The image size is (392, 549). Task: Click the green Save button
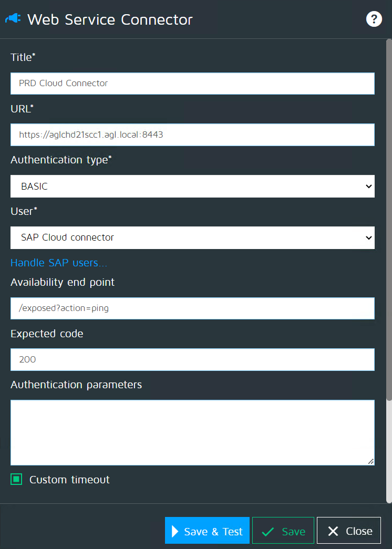283,531
